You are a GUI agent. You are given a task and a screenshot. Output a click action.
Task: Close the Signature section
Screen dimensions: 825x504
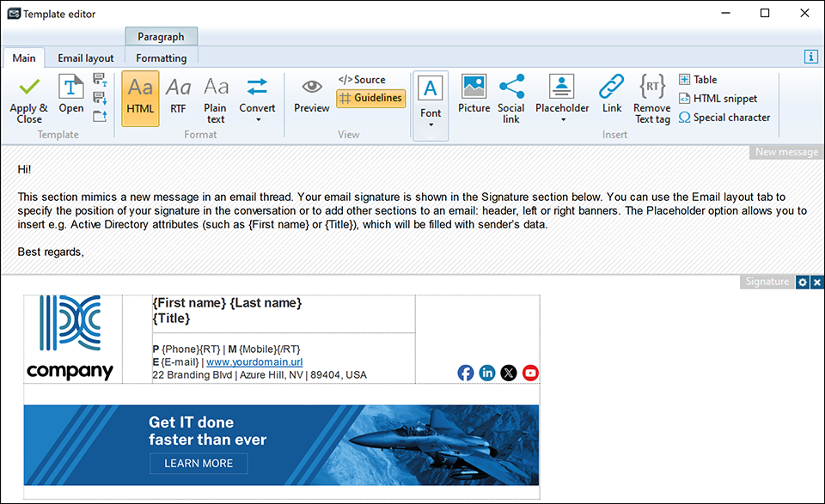[816, 282]
